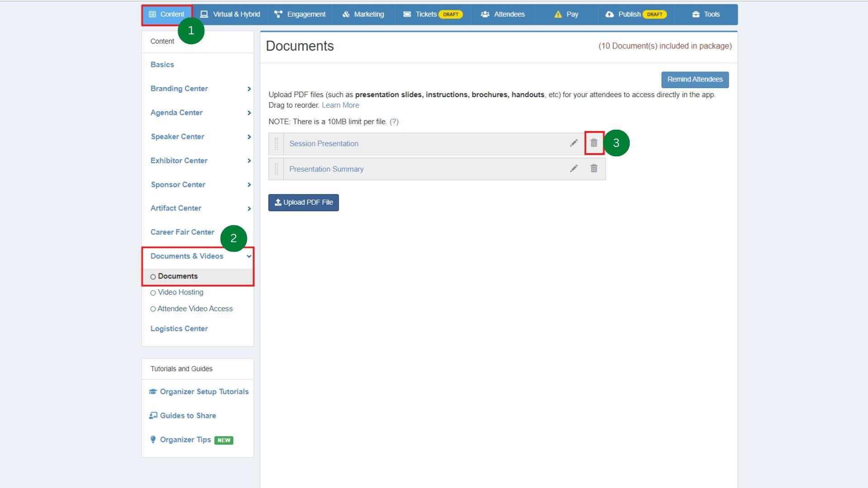Click pencil icon for Presentation Summary

tap(574, 169)
